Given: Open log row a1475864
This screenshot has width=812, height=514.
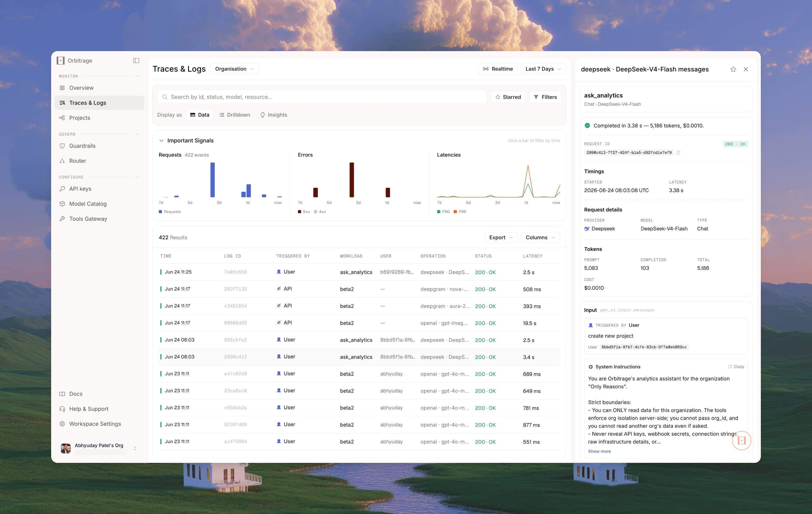Looking at the screenshot, I should coord(359,442).
